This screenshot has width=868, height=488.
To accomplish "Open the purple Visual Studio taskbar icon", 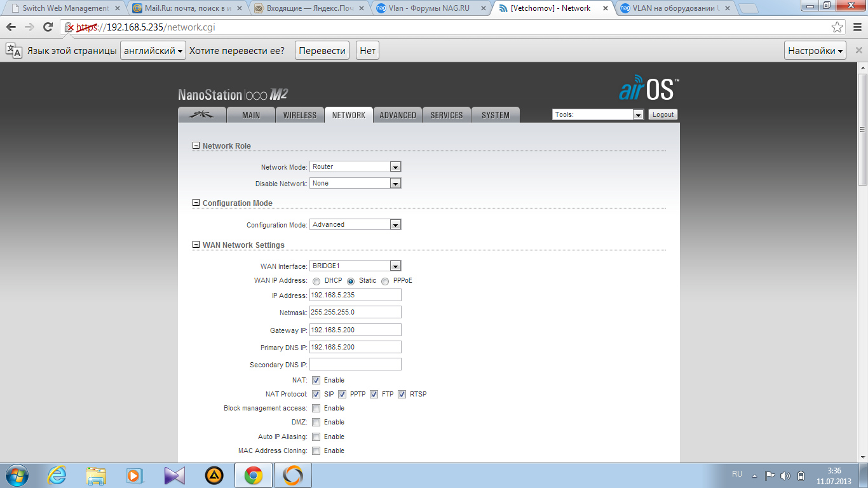I will point(173,475).
